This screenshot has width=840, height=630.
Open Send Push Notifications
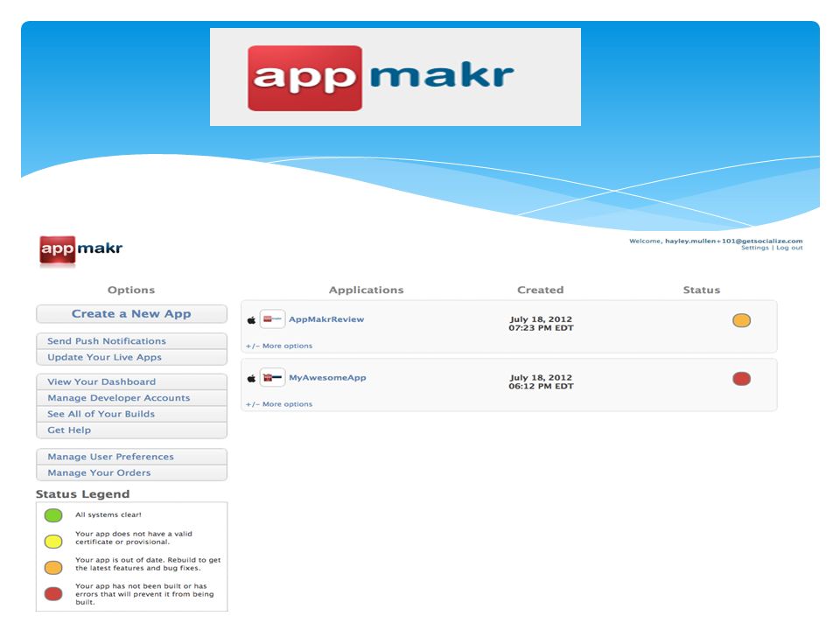(x=131, y=341)
